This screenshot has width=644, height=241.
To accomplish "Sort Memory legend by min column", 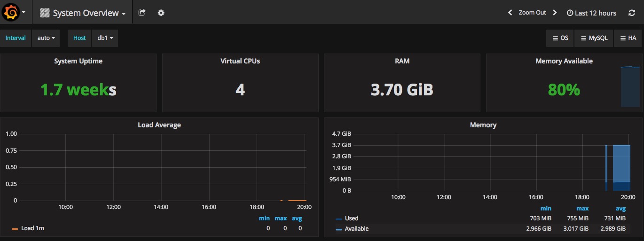I will 546,208.
